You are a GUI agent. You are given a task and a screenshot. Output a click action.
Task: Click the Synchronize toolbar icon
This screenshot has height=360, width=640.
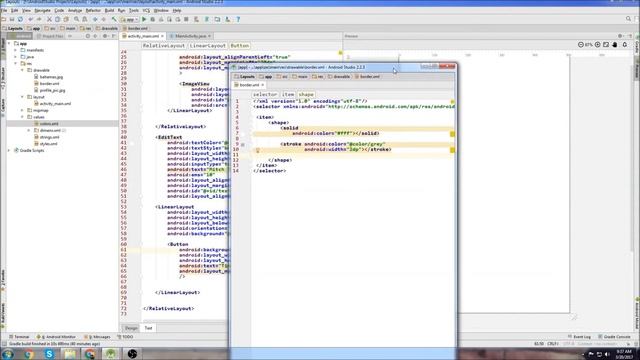pyautogui.click(x=20, y=19)
